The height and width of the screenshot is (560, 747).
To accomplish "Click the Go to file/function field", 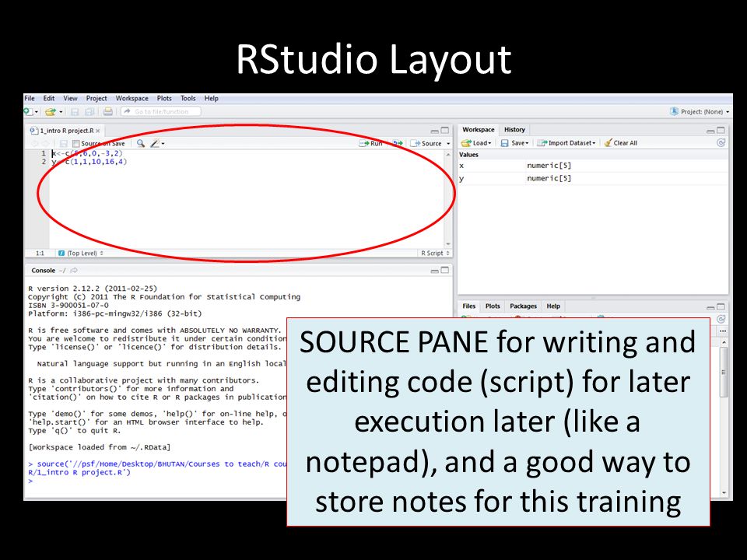I will (x=161, y=111).
